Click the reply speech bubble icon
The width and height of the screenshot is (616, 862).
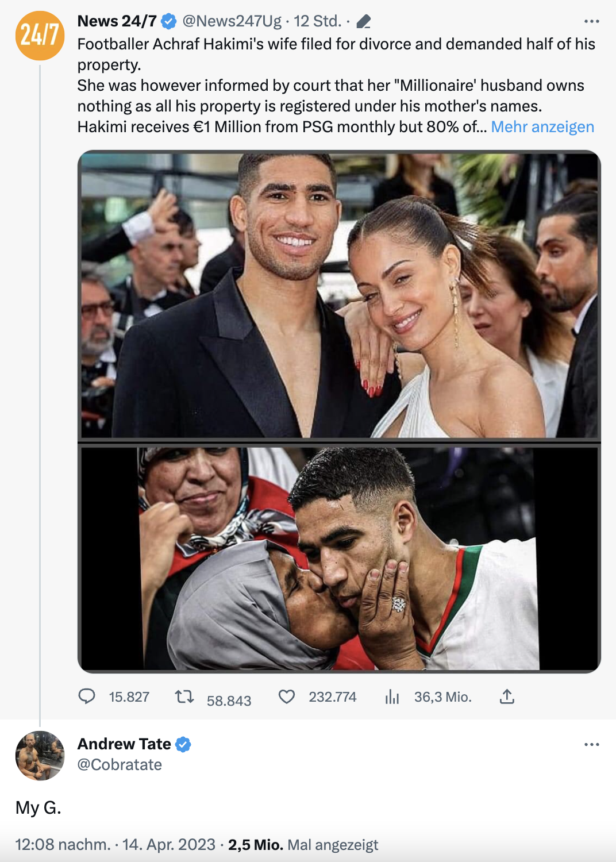click(87, 696)
